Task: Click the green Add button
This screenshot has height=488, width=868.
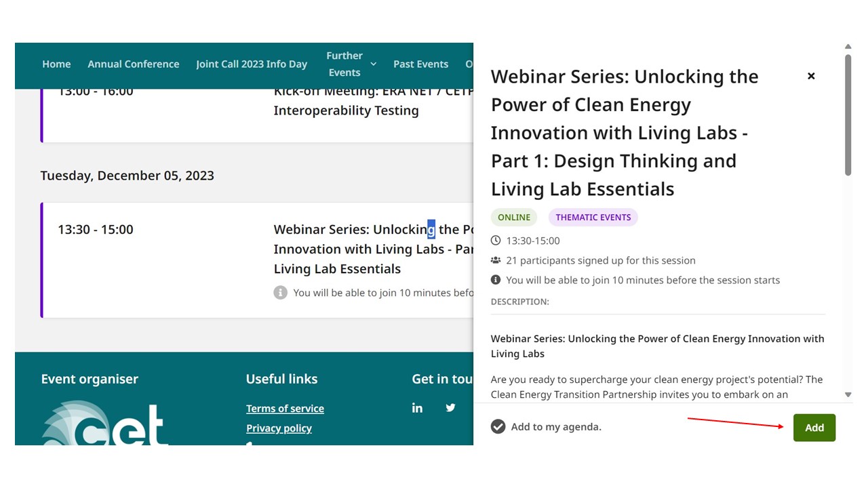Action: tap(814, 428)
